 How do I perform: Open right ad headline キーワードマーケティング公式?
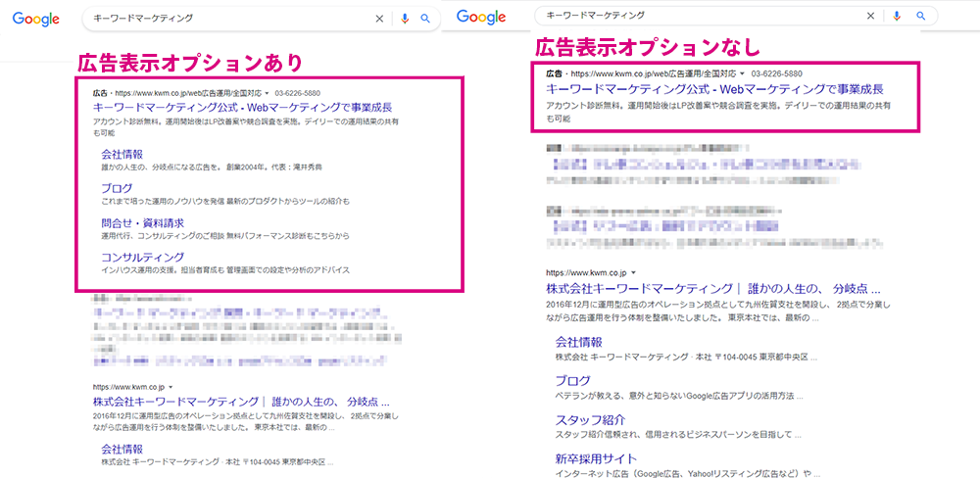pos(715,89)
